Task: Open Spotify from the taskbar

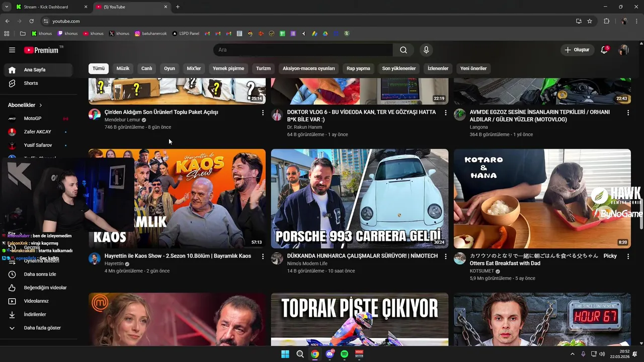Action: pyautogui.click(x=344, y=354)
